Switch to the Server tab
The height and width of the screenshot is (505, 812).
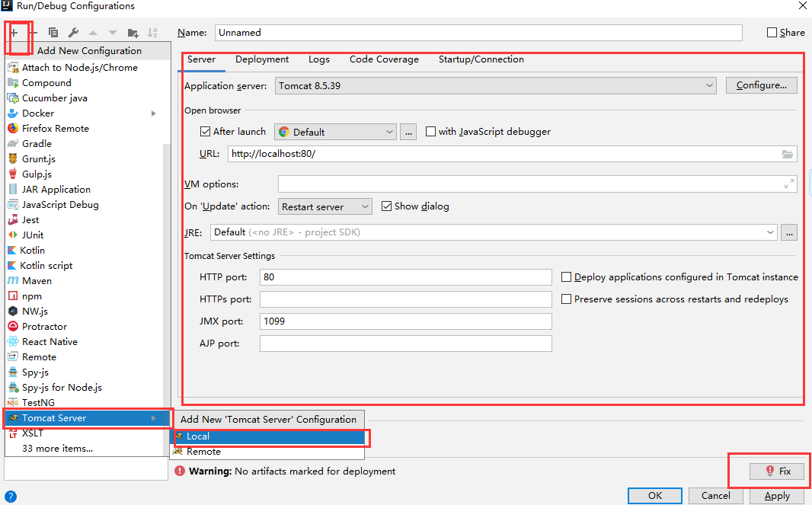[x=201, y=59]
